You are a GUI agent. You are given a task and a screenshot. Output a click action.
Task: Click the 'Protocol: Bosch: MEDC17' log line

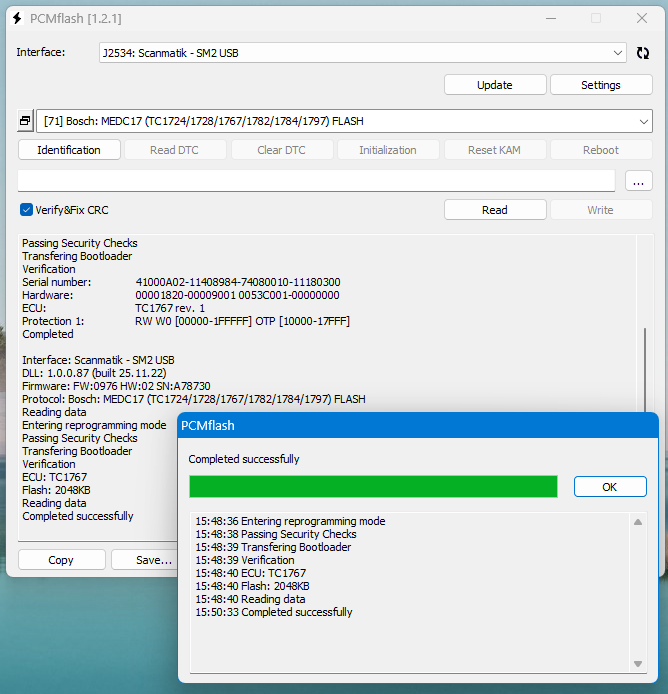194,399
